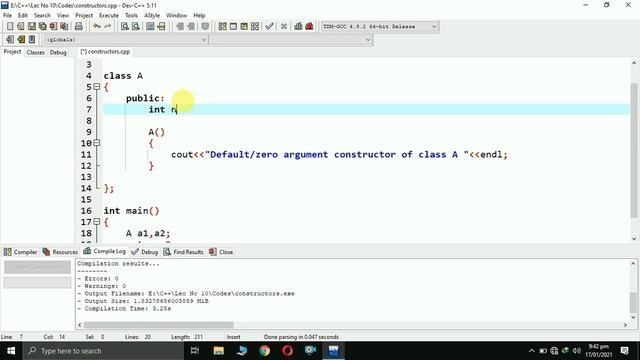Click the compile log vertical scrollbar

pos(633,290)
